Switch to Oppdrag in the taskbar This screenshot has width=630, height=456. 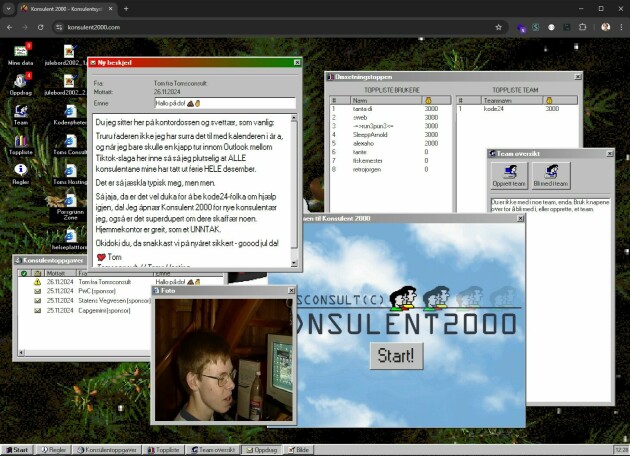click(x=262, y=450)
